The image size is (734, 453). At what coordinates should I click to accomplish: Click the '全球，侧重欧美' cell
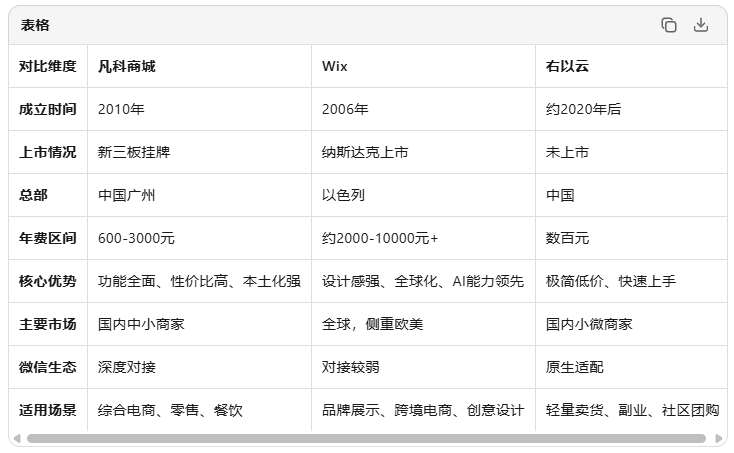click(423, 324)
